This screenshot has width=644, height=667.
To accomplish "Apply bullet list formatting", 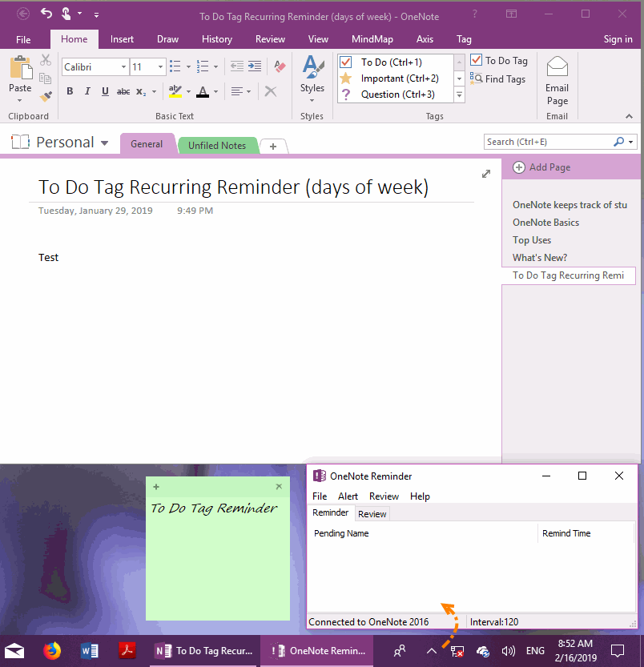I will 175,66.
